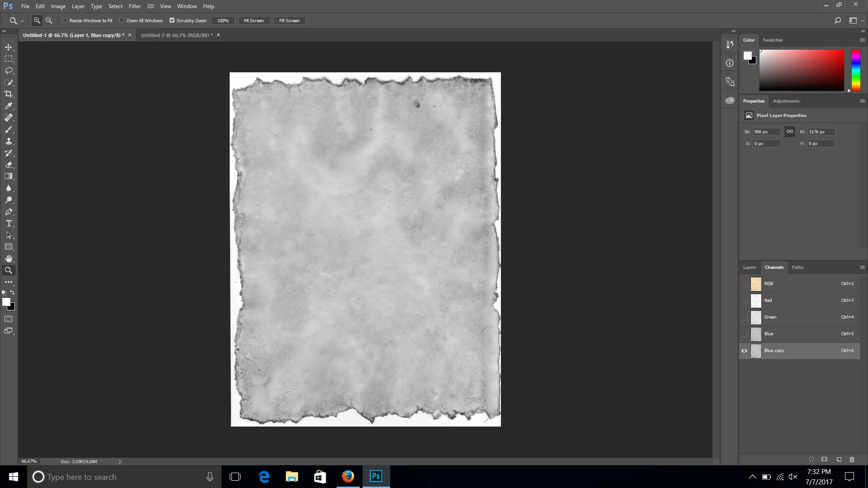
Task: Select the Lasso tool
Action: click(9, 70)
